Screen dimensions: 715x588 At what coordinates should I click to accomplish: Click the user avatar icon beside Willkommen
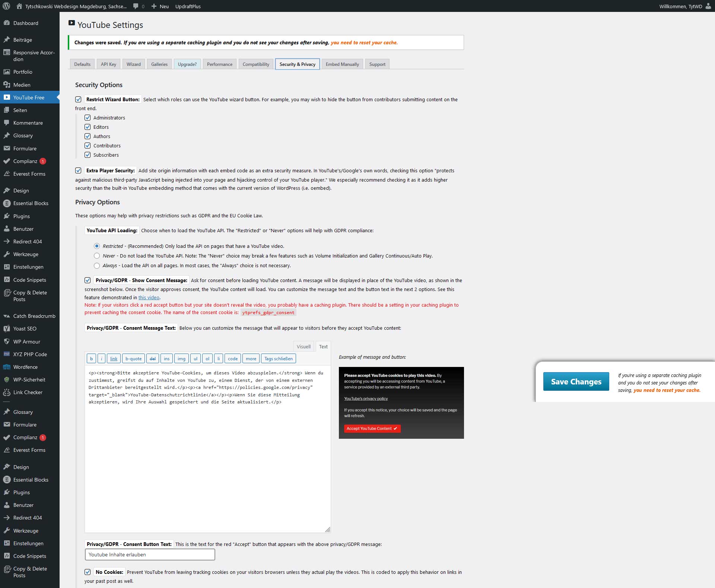708,6
